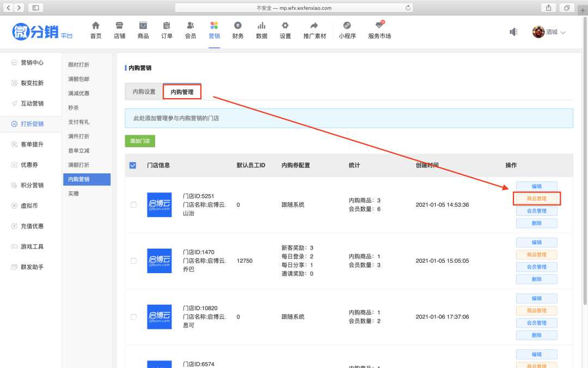Open 优惠券 in the sidebar

[x=29, y=165]
